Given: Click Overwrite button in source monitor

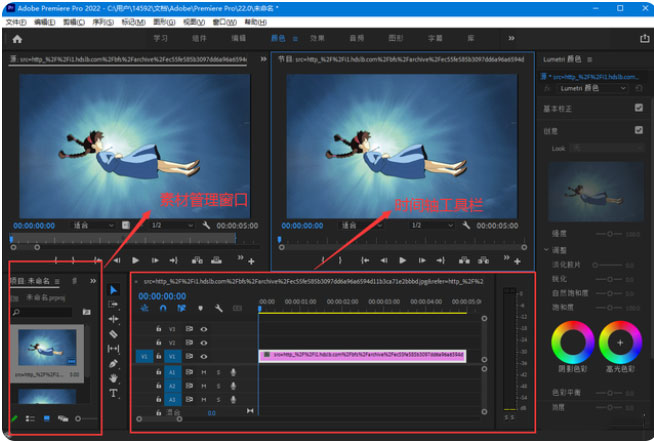Looking at the screenshot, I should 216,260.
